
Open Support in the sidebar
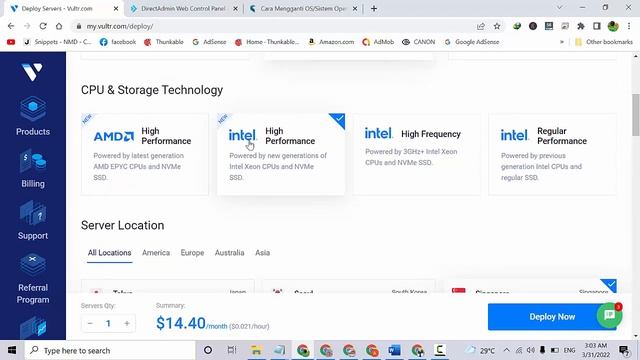(33, 220)
